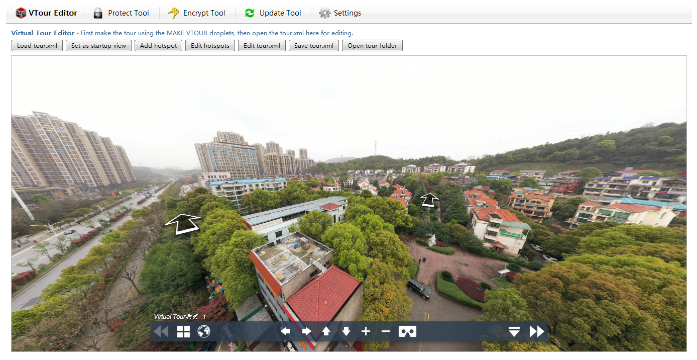Open the globe map icon
697x360 pixels.
click(x=204, y=332)
